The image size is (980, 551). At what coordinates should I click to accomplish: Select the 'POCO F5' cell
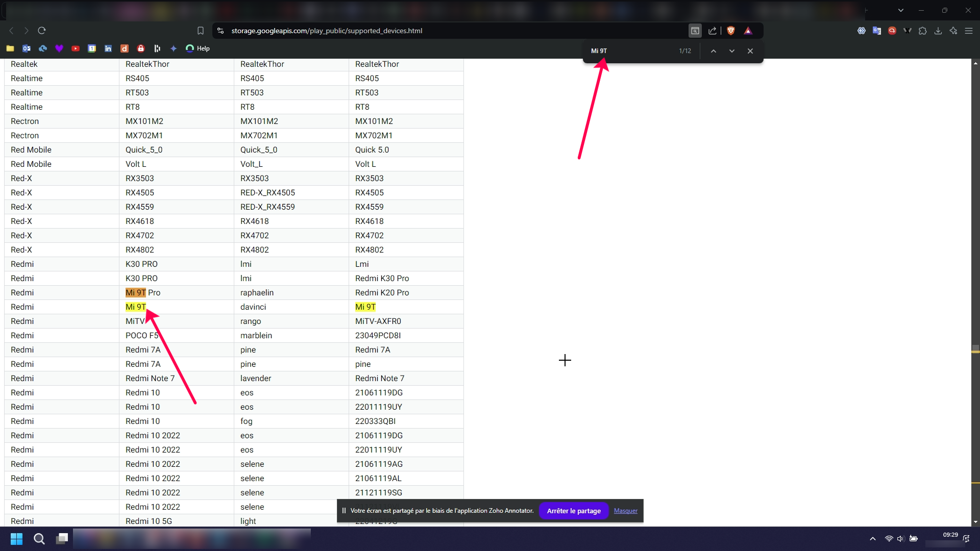176,335
